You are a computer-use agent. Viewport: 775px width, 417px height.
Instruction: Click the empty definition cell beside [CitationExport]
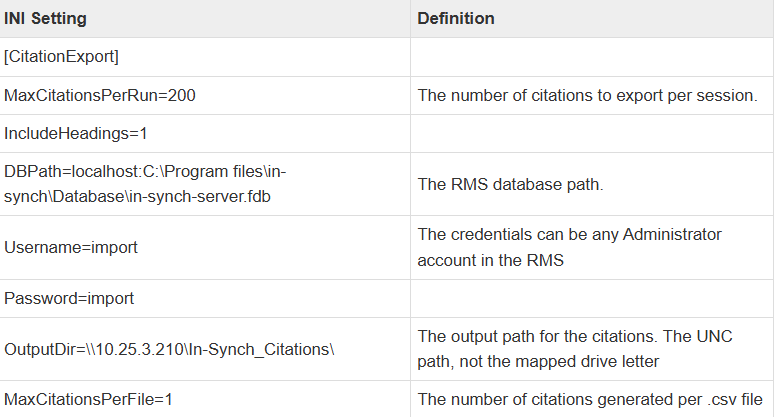coord(591,57)
